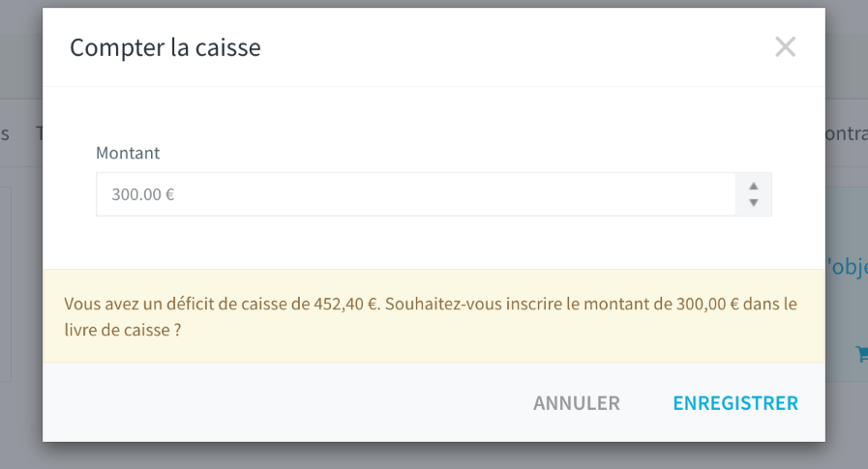Screen dimensions: 868x469
Task: Decrease the Montant with the down arrow
Action: 754,202
